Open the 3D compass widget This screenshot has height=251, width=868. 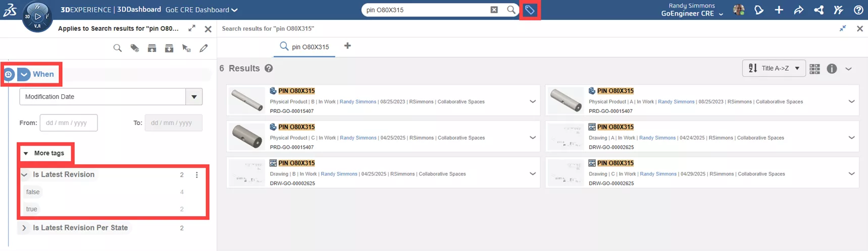[x=37, y=17]
